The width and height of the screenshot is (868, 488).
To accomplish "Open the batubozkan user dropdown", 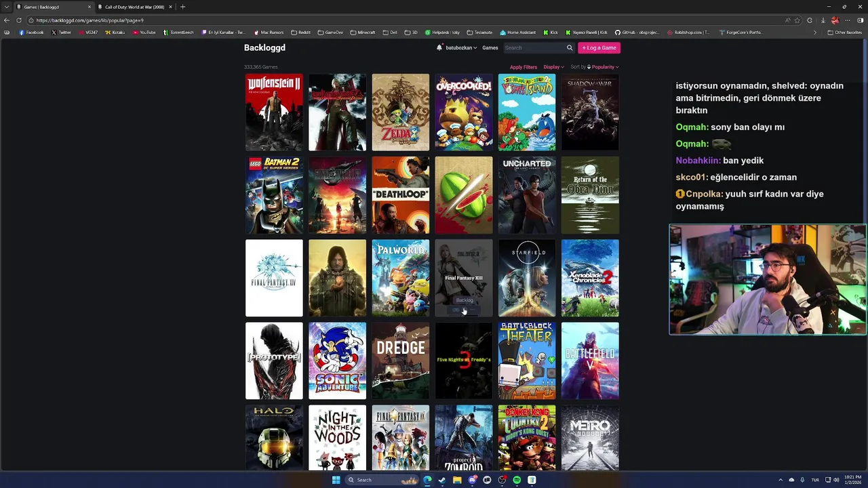I will (x=461, y=47).
